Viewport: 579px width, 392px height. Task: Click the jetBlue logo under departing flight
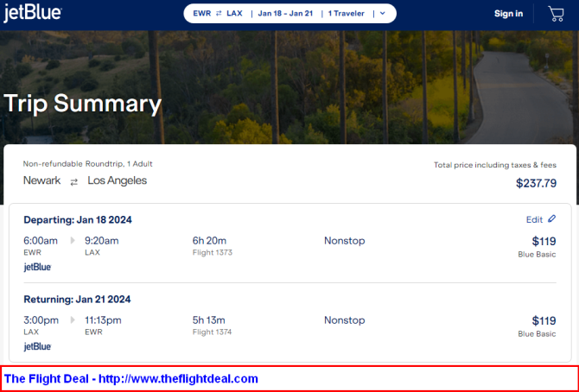pos(37,267)
